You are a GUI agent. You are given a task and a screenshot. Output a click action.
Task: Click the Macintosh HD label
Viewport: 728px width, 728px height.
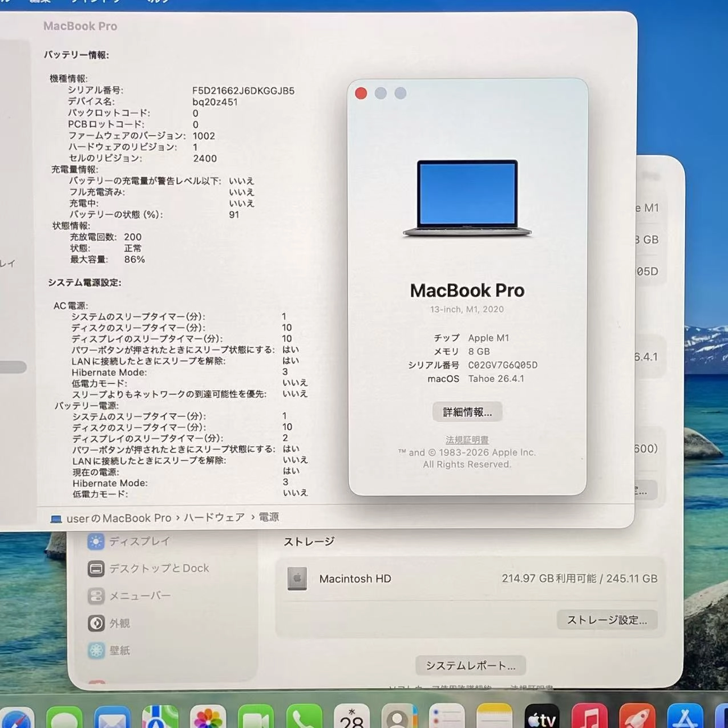tap(355, 579)
